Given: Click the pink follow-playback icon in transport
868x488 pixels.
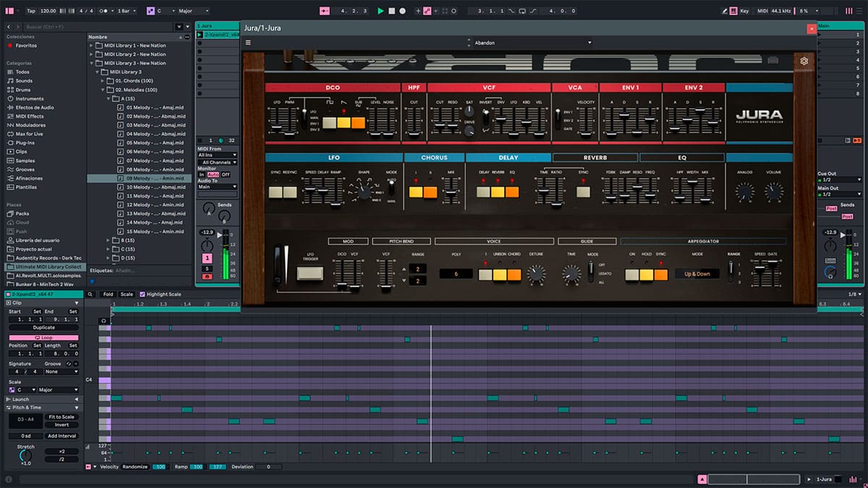Looking at the screenshot, I should point(324,11).
